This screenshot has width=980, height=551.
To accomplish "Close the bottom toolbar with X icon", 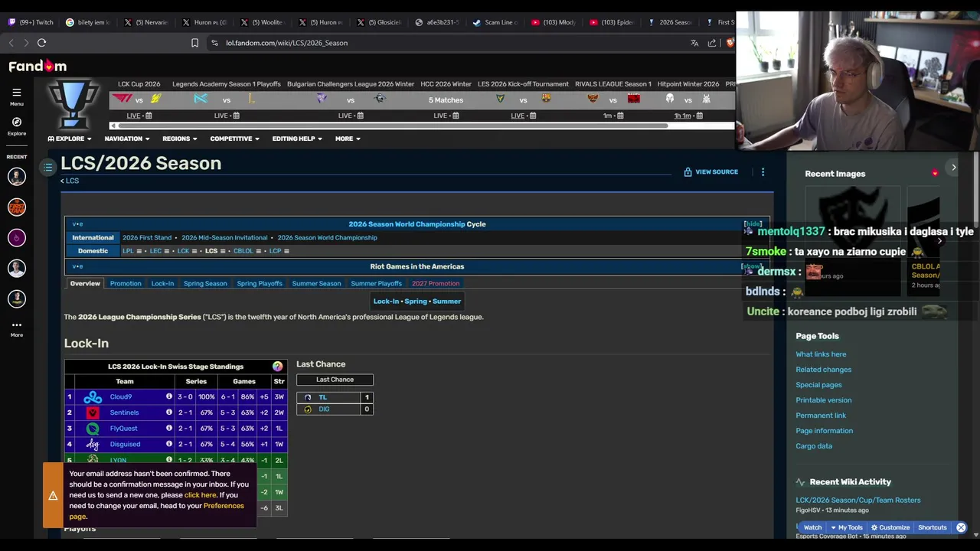I will 961,527.
